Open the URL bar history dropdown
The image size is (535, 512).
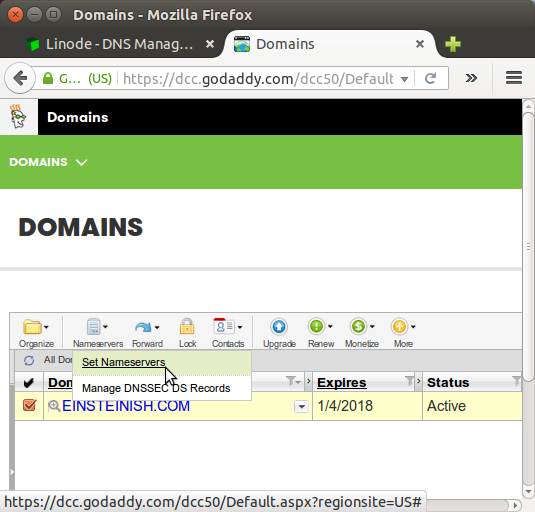404,79
